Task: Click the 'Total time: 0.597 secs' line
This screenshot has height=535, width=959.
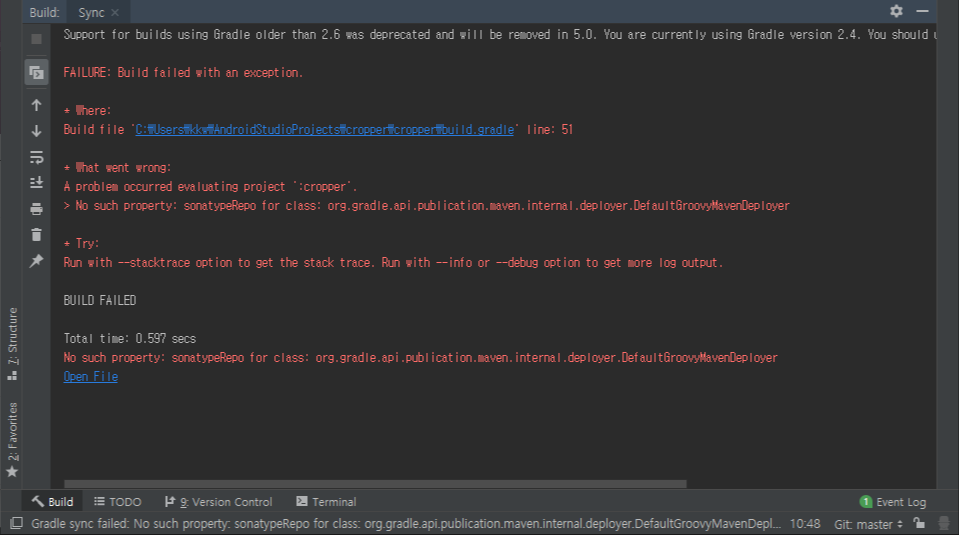Action: point(130,338)
